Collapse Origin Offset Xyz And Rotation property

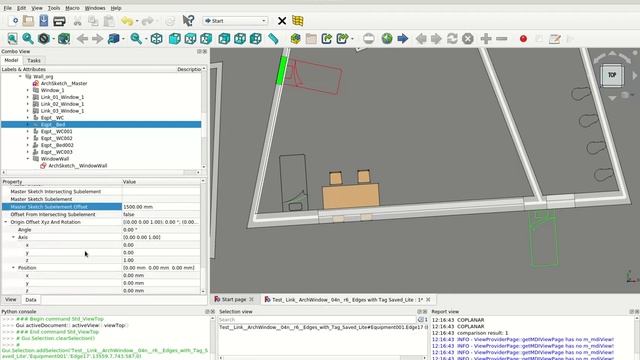tap(6, 222)
